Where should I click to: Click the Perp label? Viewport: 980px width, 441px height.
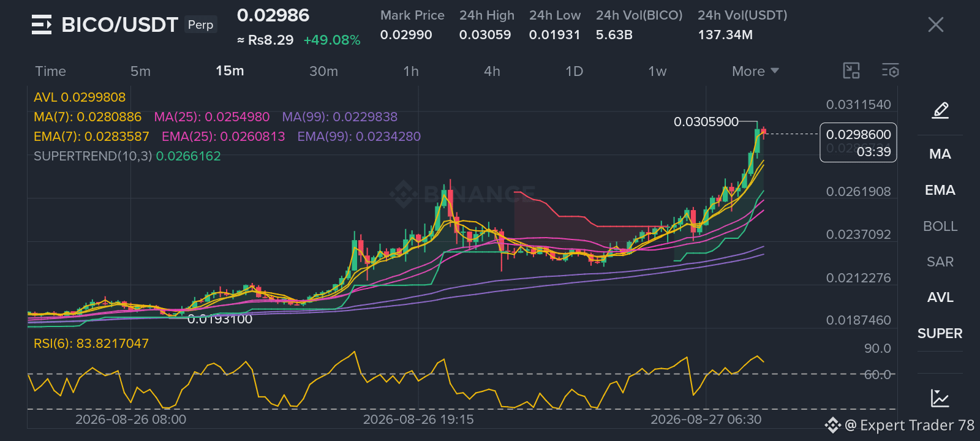click(200, 24)
